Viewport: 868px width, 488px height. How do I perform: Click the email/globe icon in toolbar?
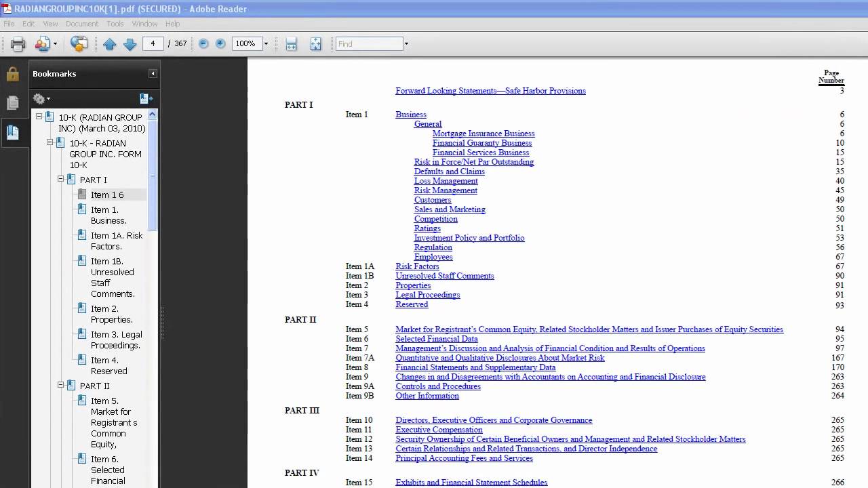[79, 44]
